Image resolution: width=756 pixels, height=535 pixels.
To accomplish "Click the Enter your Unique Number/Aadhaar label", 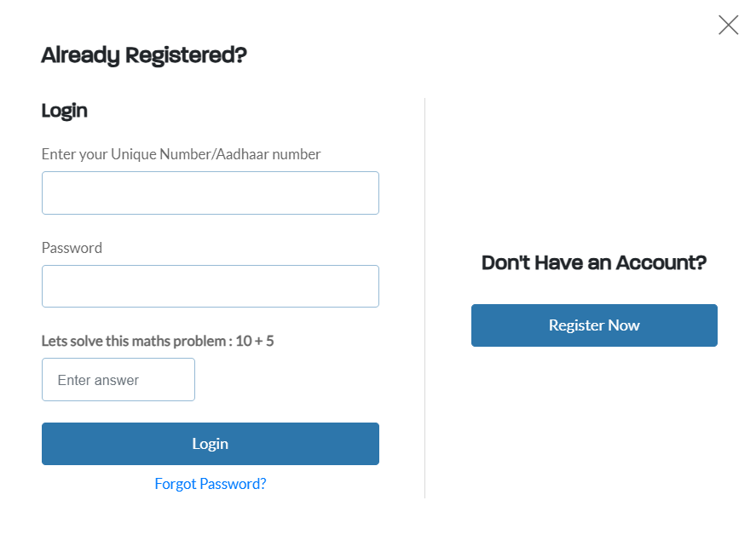I will (x=181, y=154).
